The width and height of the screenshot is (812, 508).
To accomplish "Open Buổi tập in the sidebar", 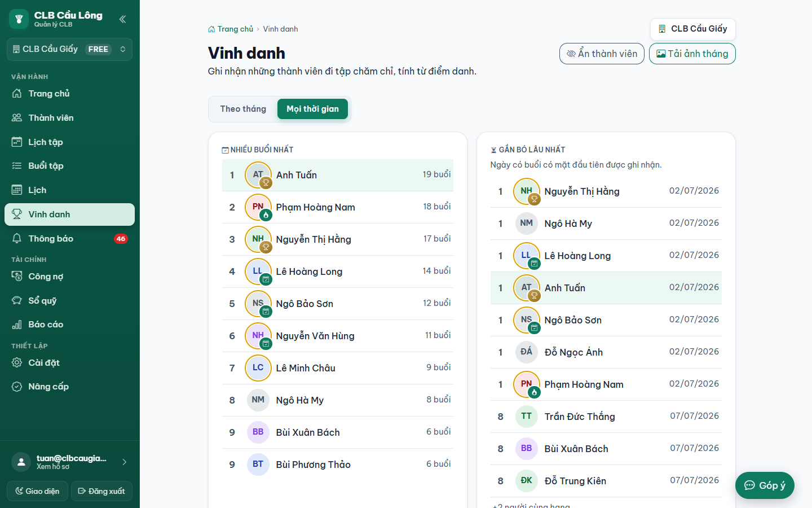I will click(69, 166).
